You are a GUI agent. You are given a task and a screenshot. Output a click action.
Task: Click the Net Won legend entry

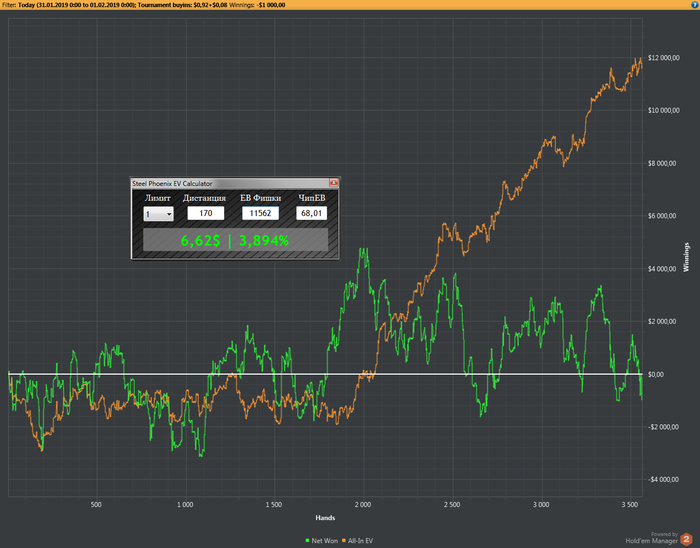point(321,540)
